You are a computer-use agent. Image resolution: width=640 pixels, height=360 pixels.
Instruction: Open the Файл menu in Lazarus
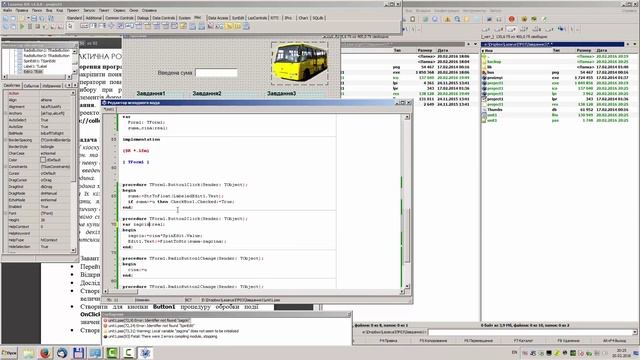pos(7,10)
